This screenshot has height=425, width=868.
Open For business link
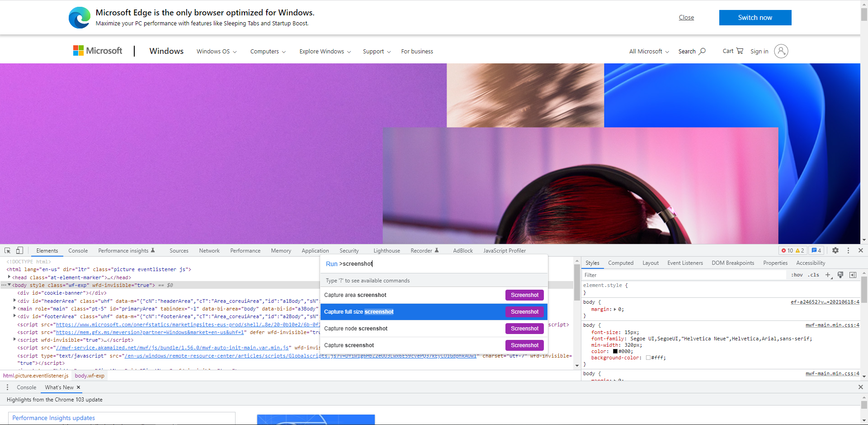(x=417, y=52)
